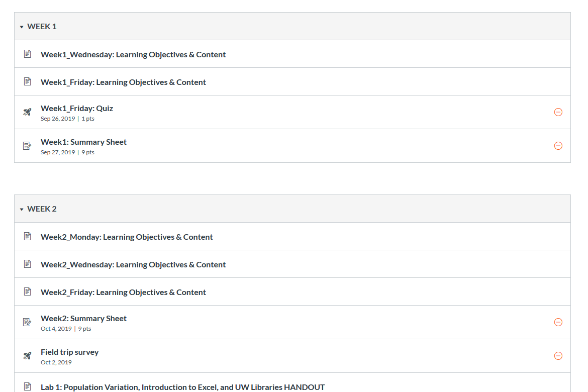Click page icon beside Lab 1 HANDOUT

(x=27, y=386)
